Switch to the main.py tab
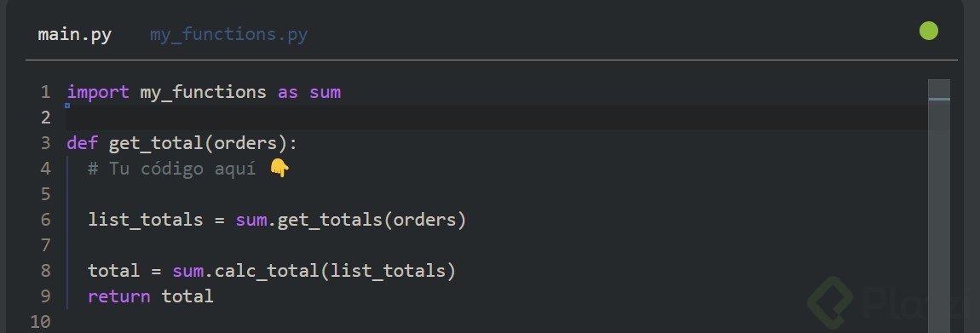This screenshot has width=980, height=333. 74,34
